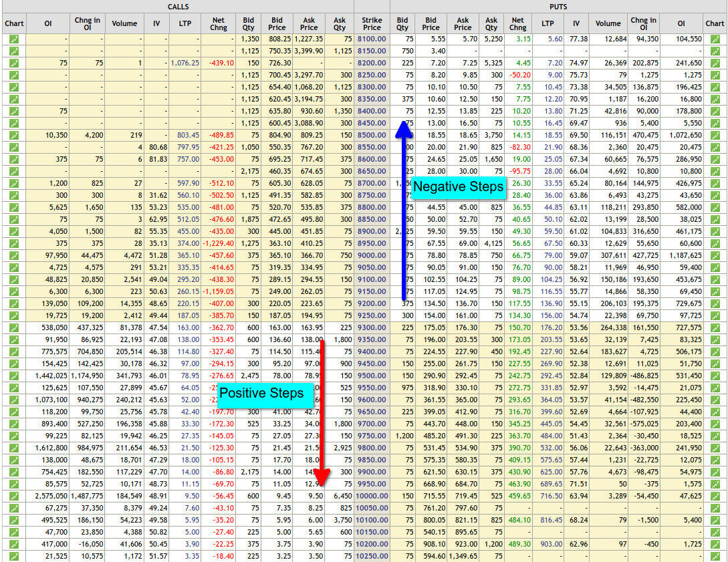Click calls chart icon in the 8500.00 row
The width and height of the screenshot is (728, 562).
[14, 135]
